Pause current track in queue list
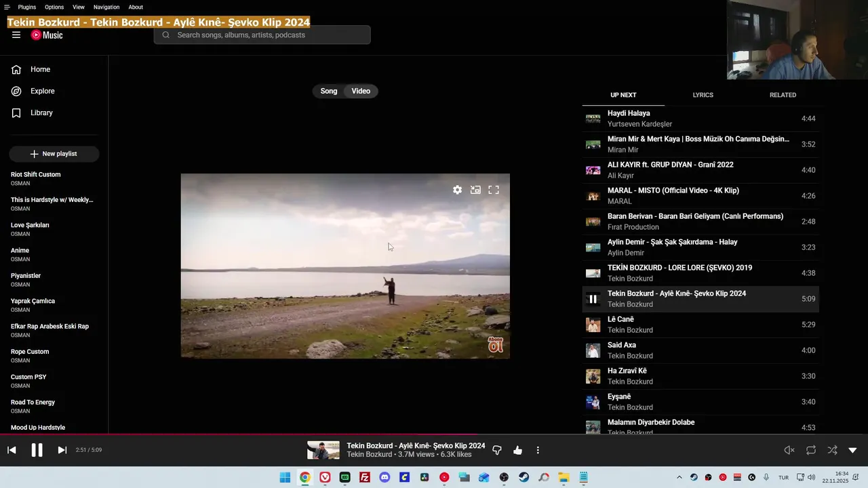 click(x=593, y=299)
